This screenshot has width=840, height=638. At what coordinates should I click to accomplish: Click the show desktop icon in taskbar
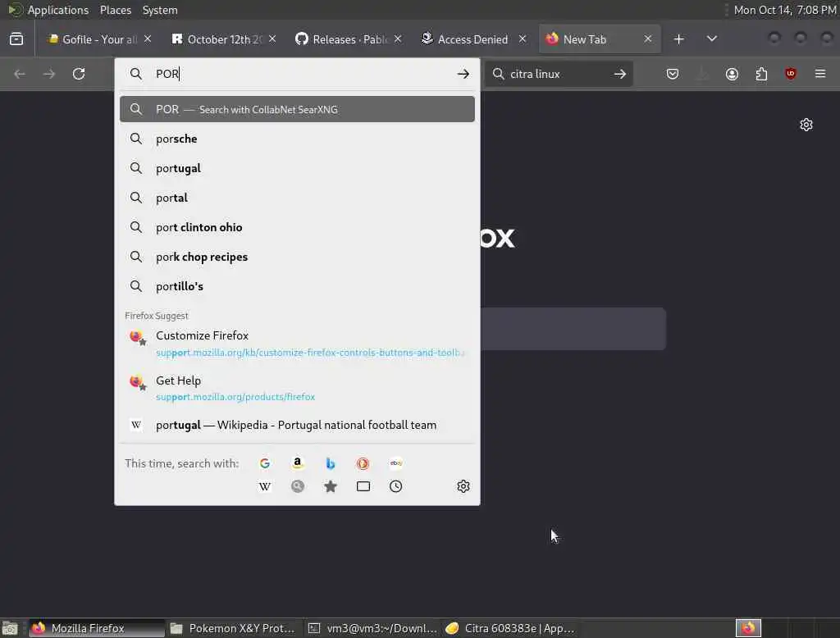coord(10,628)
